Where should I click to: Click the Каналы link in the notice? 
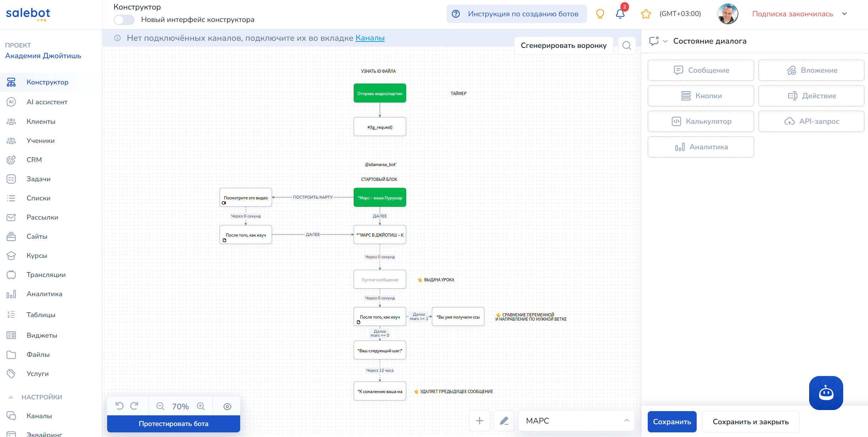(x=370, y=38)
